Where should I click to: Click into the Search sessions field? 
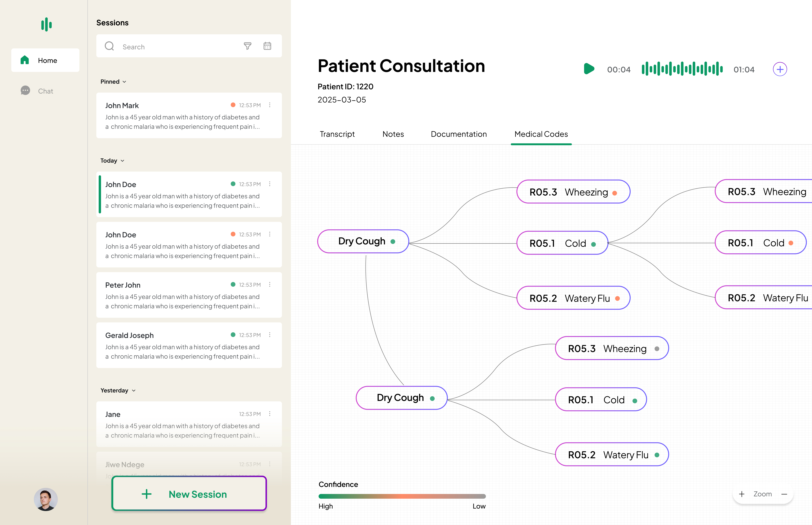177,47
